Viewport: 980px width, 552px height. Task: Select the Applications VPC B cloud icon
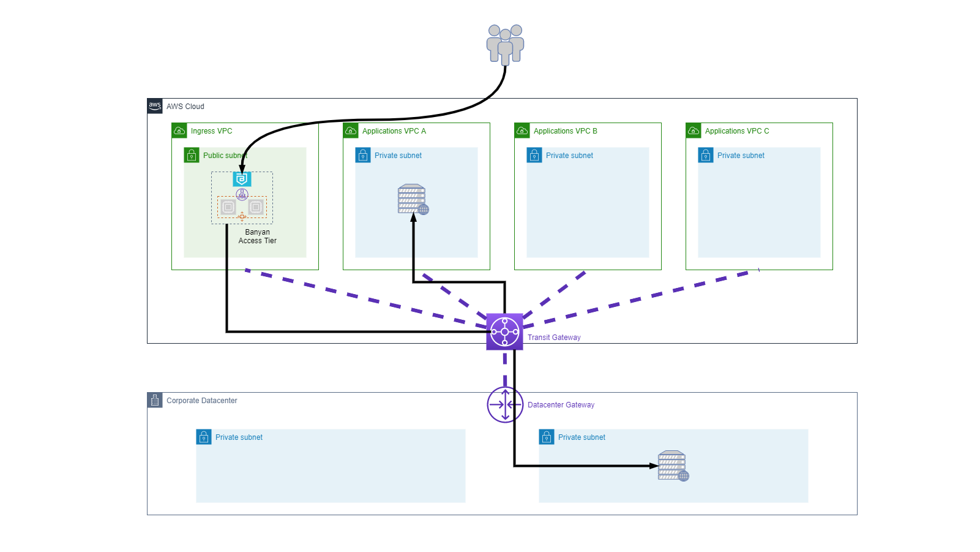(x=522, y=130)
